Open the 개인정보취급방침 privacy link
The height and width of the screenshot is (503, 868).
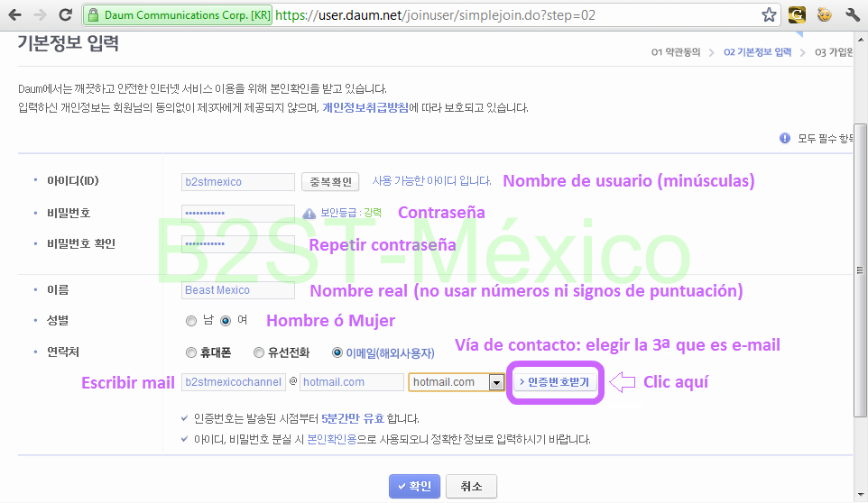(365, 108)
